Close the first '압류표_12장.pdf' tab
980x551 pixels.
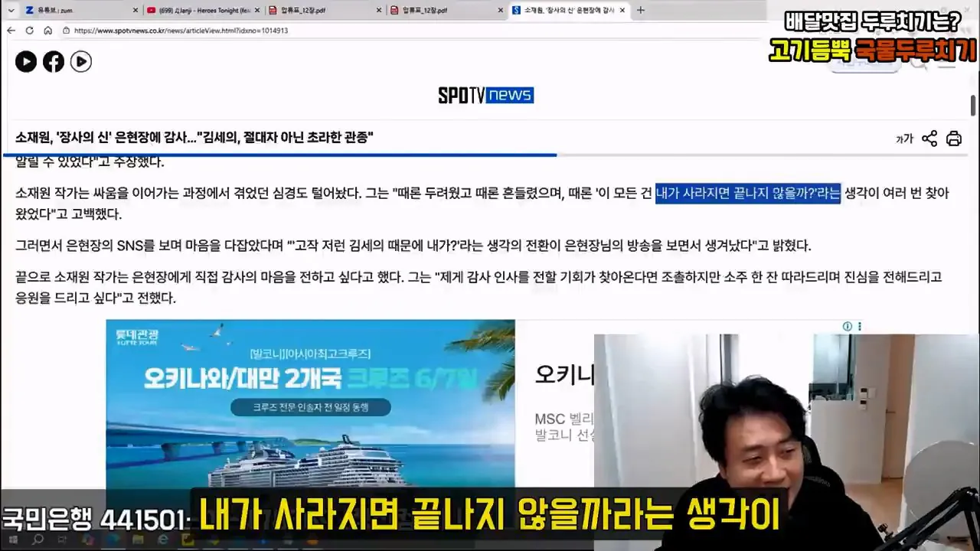pos(379,10)
